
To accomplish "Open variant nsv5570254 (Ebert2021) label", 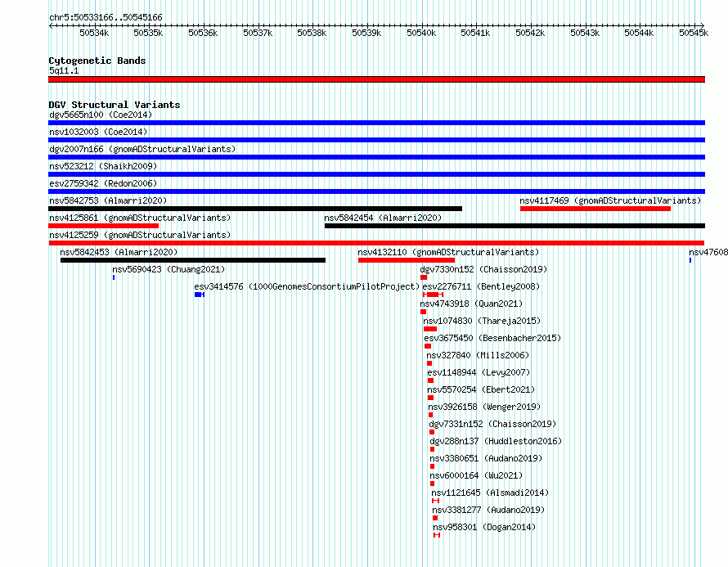I will coord(481,389).
